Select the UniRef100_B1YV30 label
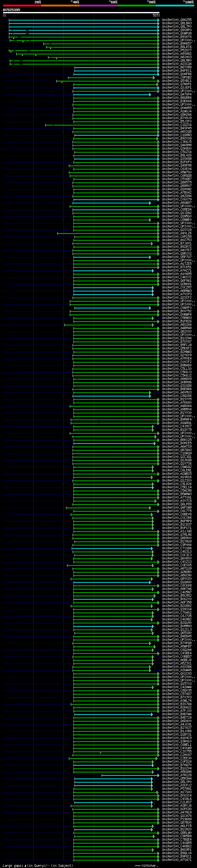The width and height of the screenshot is (197, 868). coord(177,413)
